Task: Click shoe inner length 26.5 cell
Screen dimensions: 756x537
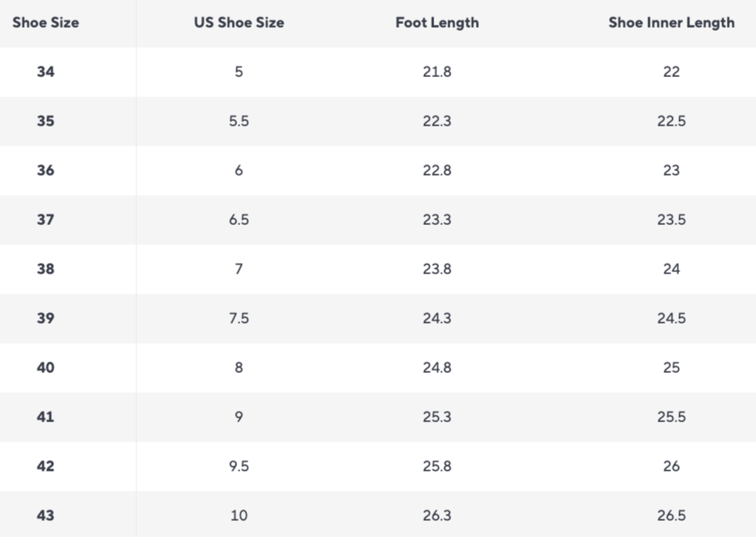Action: (x=671, y=515)
